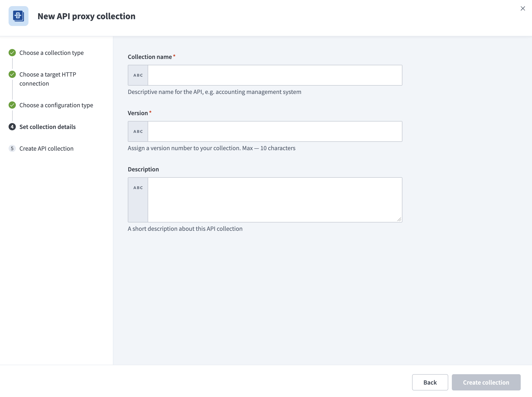Close the New API proxy collection dialog
Image resolution: width=532 pixels, height=397 pixels.
click(523, 9)
